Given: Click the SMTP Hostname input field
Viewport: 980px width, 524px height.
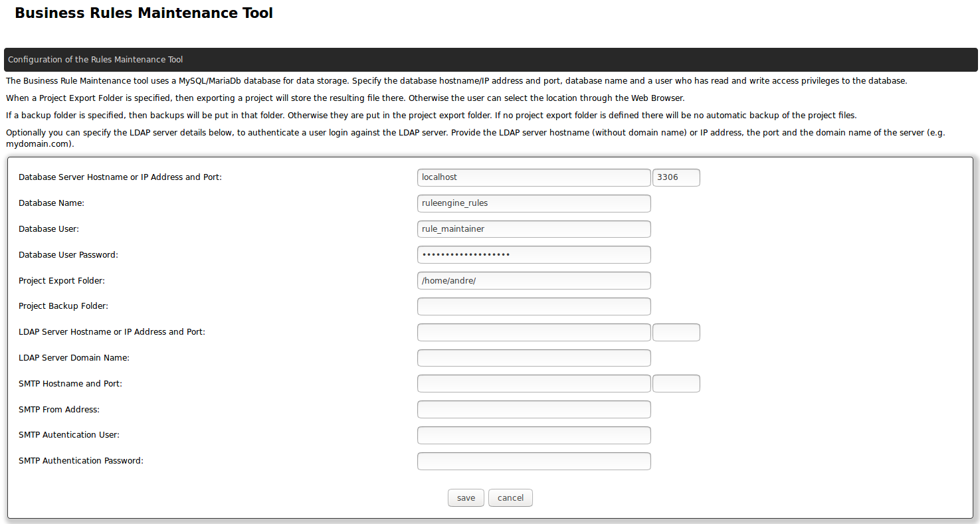Looking at the screenshot, I should [534, 384].
